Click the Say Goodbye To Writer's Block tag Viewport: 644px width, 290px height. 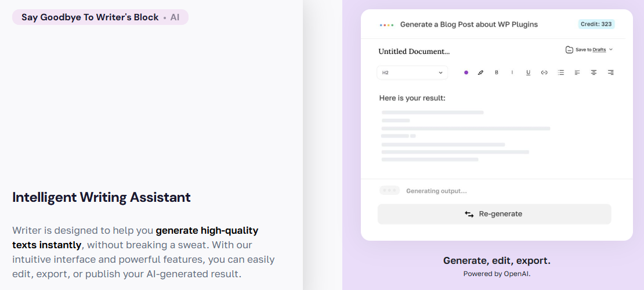click(90, 17)
